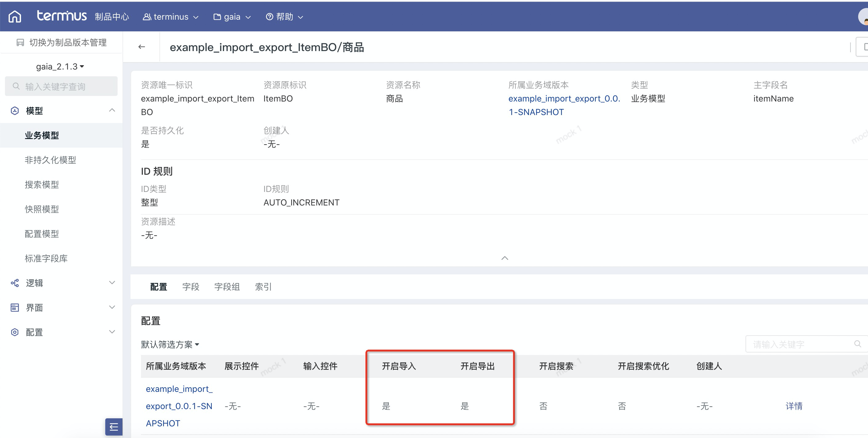Open the gaia project dropdown
The image size is (868, 438).
(x=232, y=17)
